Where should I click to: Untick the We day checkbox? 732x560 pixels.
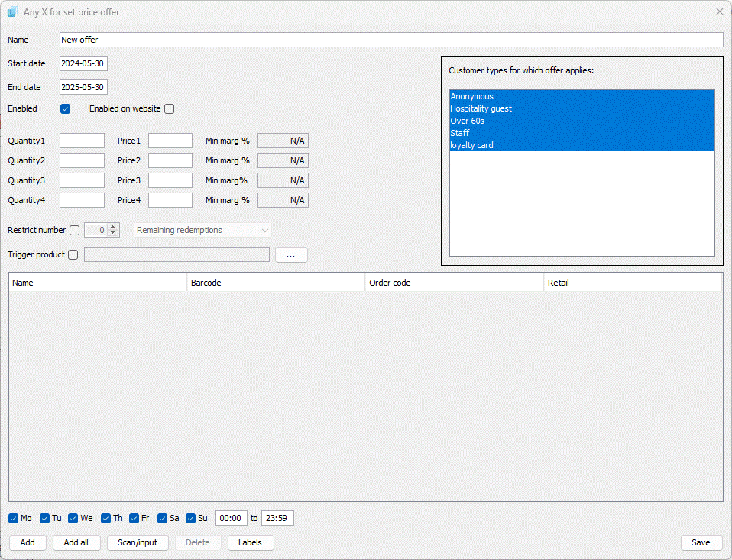tap(73, 519)
